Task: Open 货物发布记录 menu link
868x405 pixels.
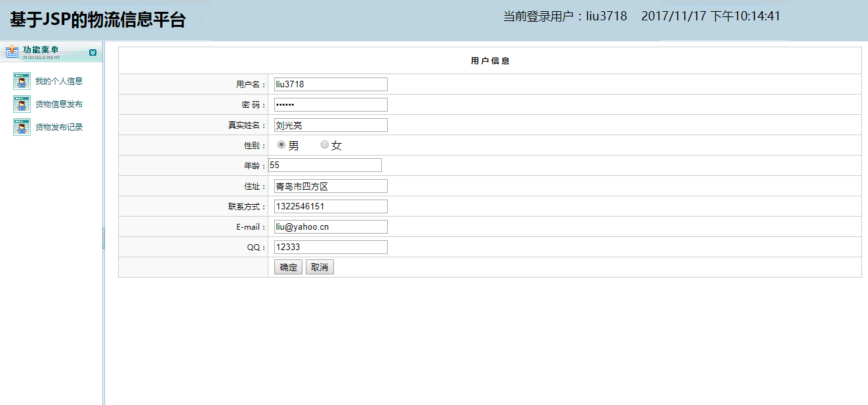Action: 59,127
